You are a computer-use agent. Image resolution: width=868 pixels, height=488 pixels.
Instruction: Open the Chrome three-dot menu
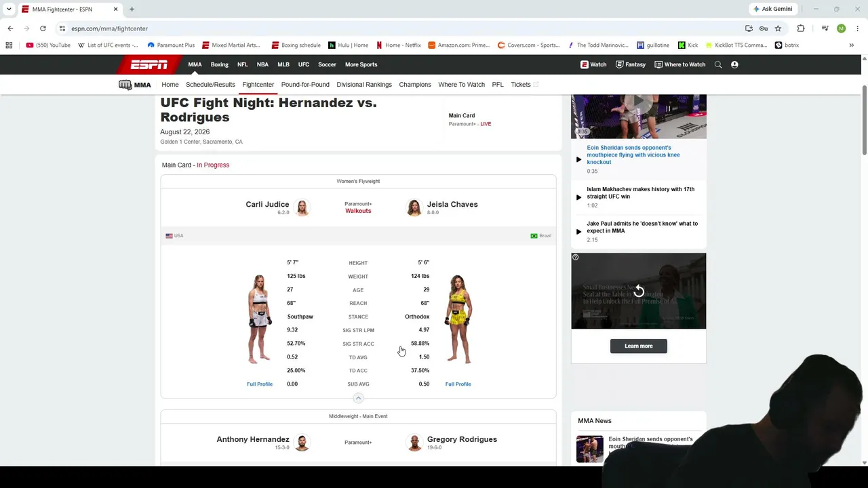[858, 28]
